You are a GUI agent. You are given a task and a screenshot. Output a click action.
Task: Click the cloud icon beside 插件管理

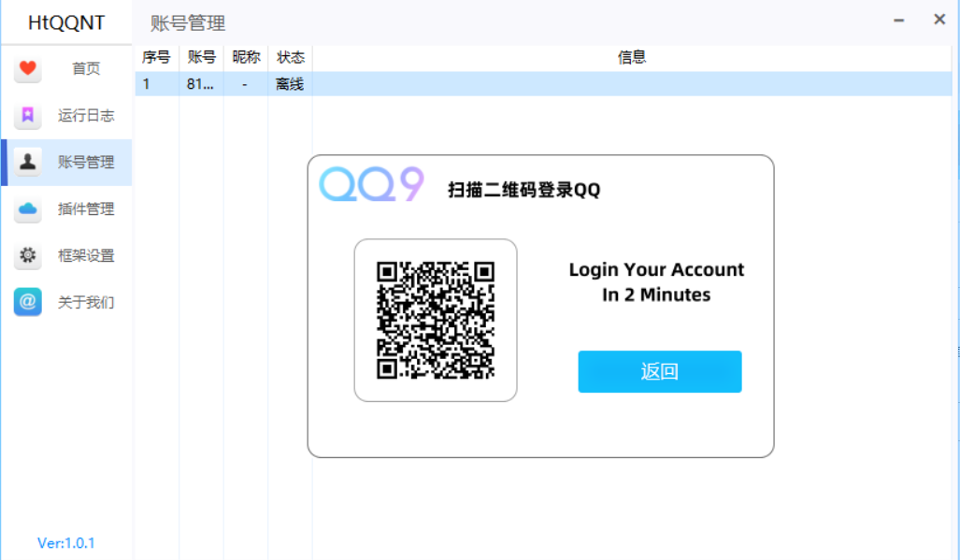point(27,208)
